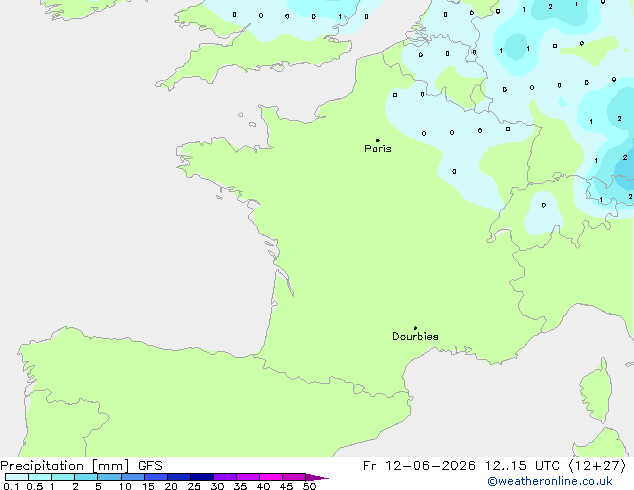Open the weatheronline.co.uk copyright link
This screenshot has width=634, height=490.
coord(550,481)
